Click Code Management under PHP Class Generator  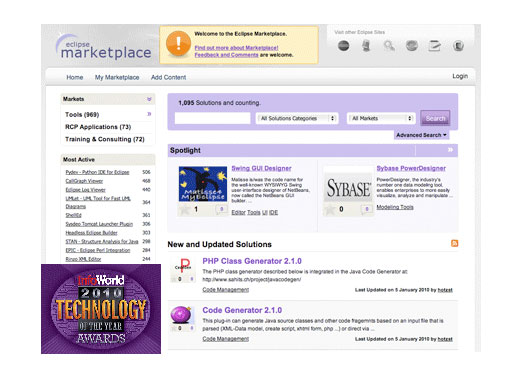[x=226, y=290]
